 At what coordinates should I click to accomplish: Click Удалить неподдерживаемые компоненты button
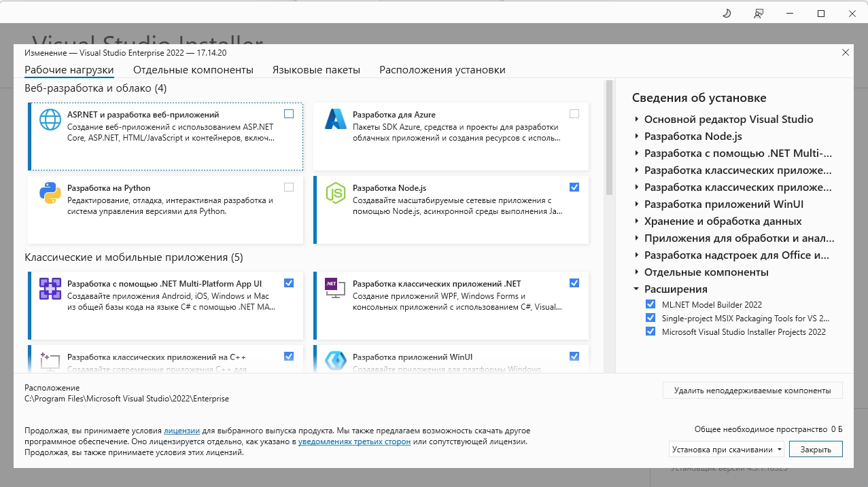[752, 391]
